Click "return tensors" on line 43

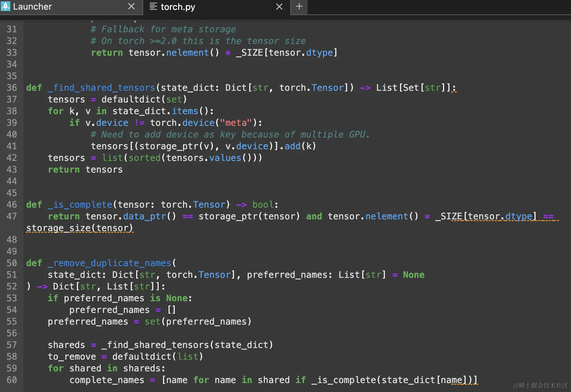tap(85, 170)
